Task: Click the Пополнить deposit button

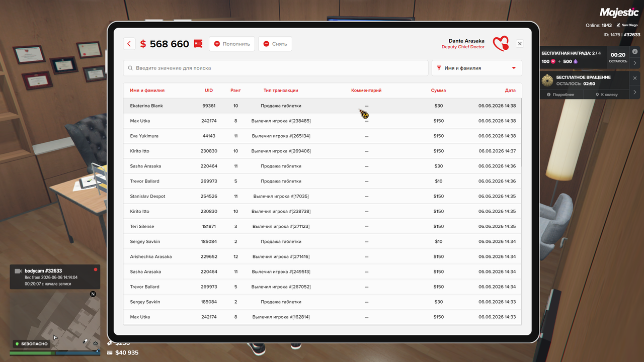Action: click(232, 44)
